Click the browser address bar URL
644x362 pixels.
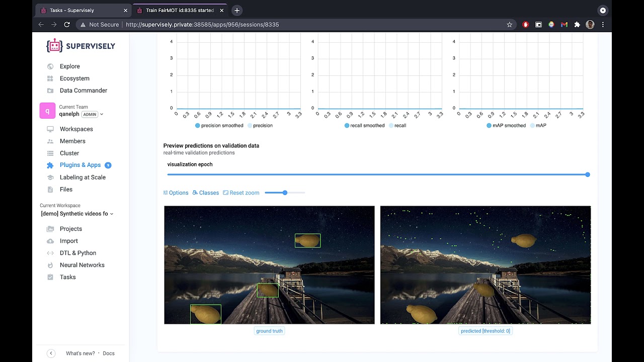coord(202,24)
